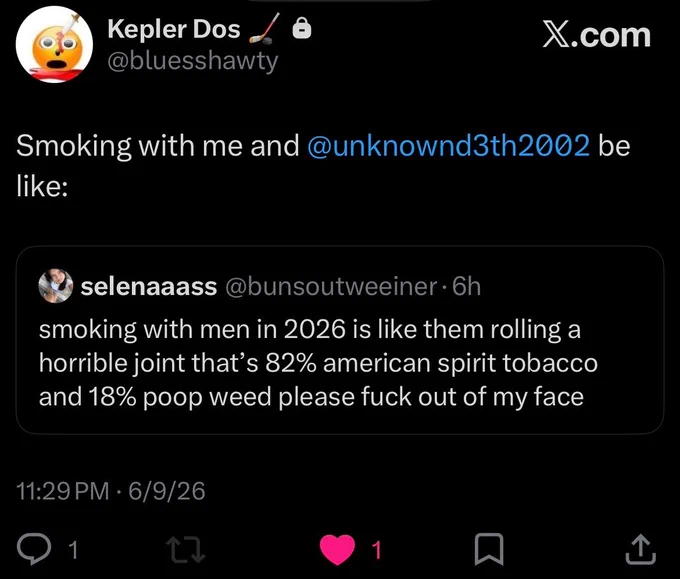The image size is (680, 579).
Task: Click the like count number
Action: (377, 550)
